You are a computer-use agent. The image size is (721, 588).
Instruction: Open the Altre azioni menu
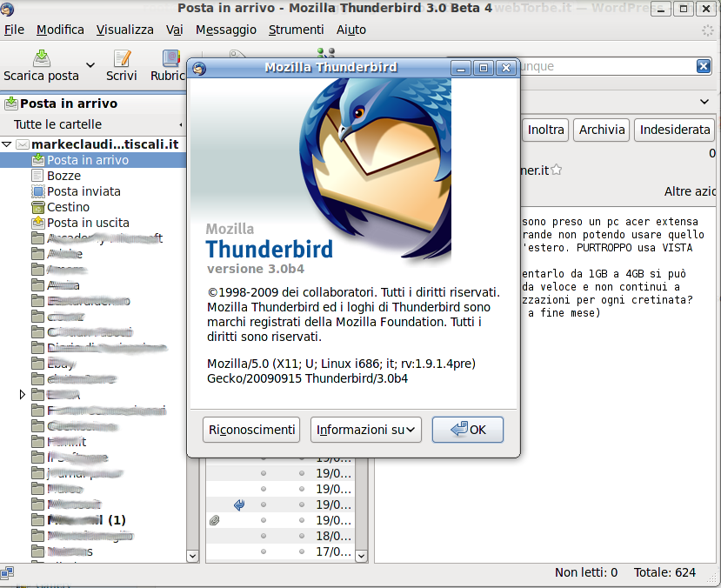tap(690, 191)
